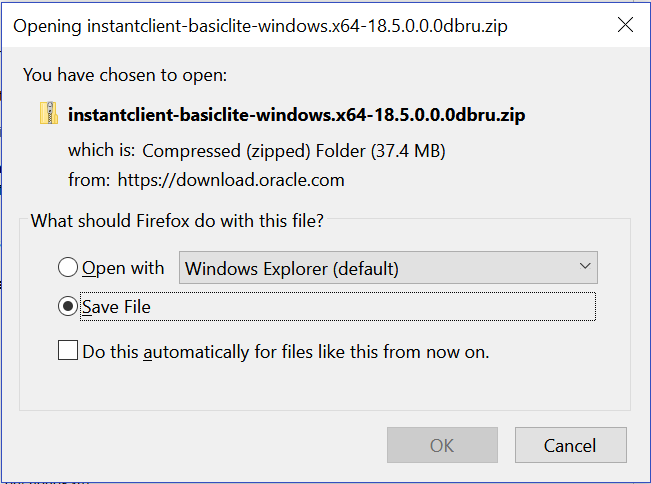Click the Open with label text

(123, 268)
